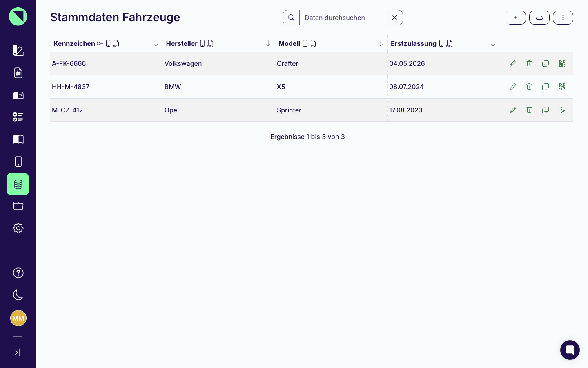588x368 pixels.
Task: Sort by Hersteller column arrow
Action: click(268, 43)
